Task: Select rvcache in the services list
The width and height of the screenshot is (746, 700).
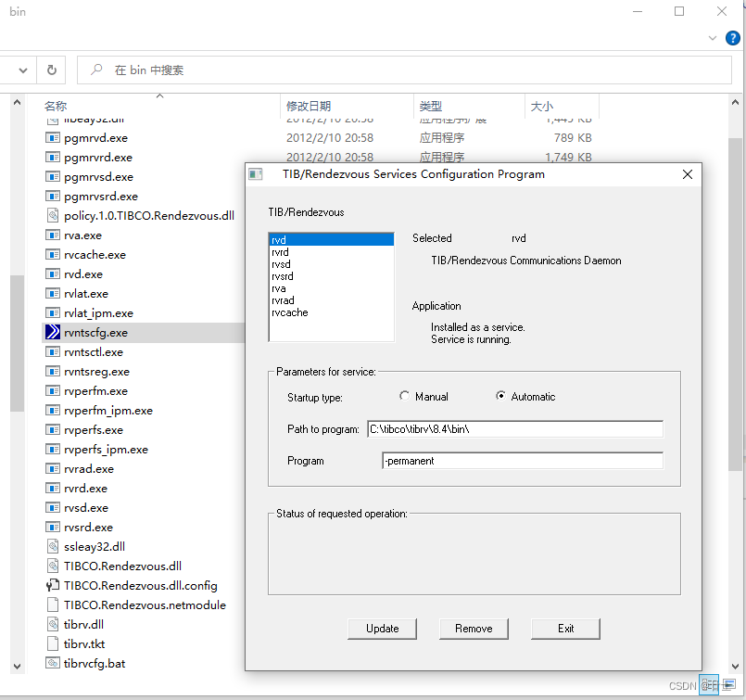Action: coord(332,312)
